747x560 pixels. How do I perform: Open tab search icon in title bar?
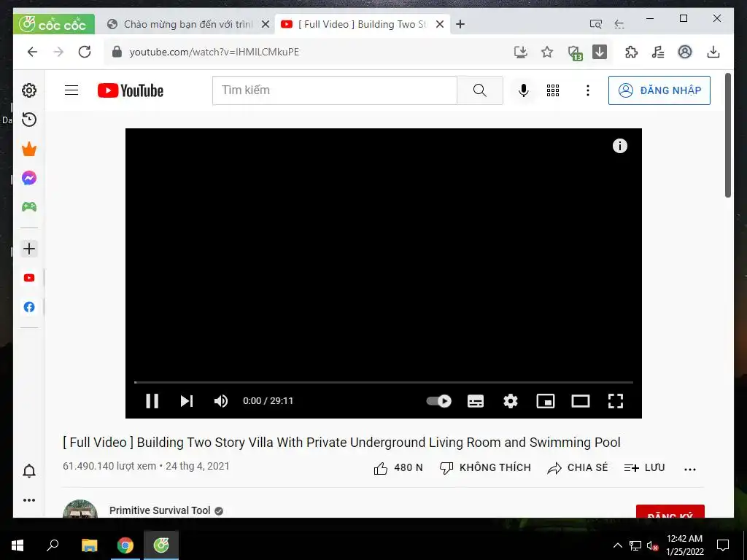pyautogui.click(x=595, y=24)
